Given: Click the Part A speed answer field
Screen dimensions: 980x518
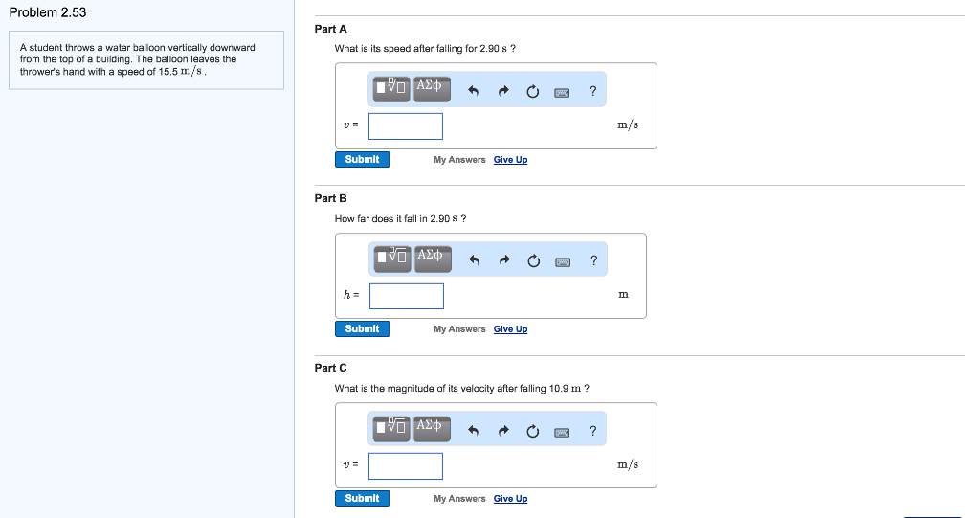Looking at the screenshot, I should (x=406, y=126).
